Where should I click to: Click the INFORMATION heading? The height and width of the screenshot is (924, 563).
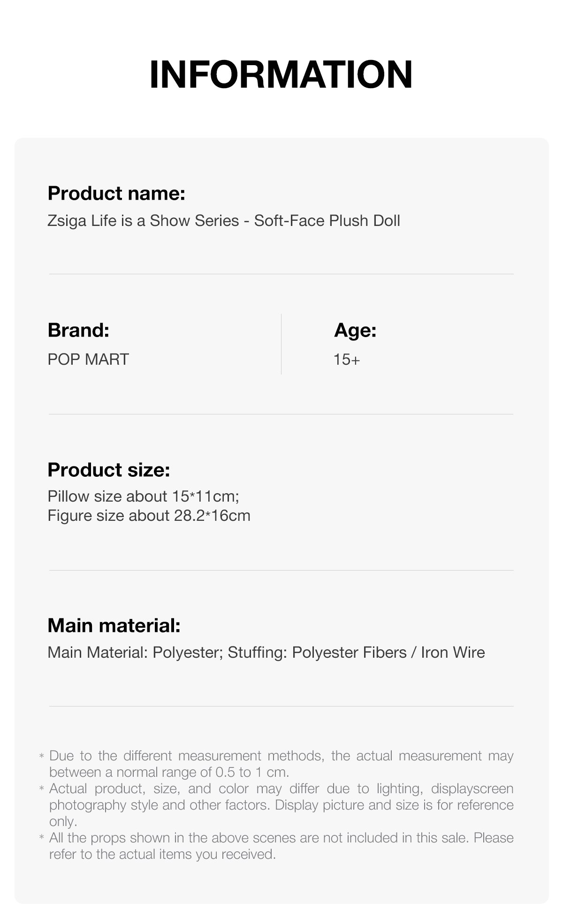(281, 75)
